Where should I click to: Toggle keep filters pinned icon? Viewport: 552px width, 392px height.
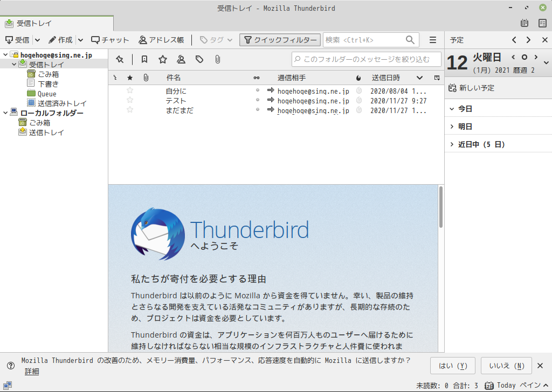(x=120, y=59)
